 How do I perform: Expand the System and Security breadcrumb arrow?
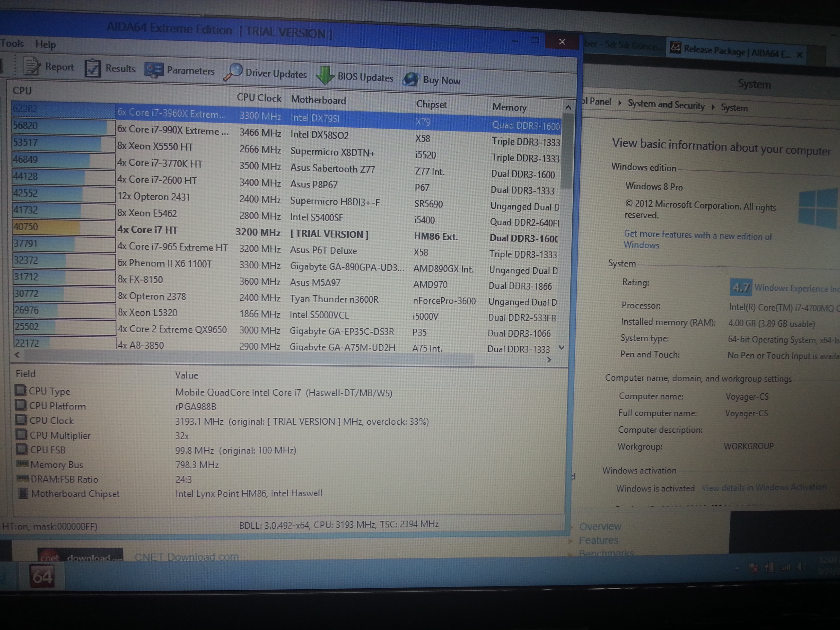[713, 108]
